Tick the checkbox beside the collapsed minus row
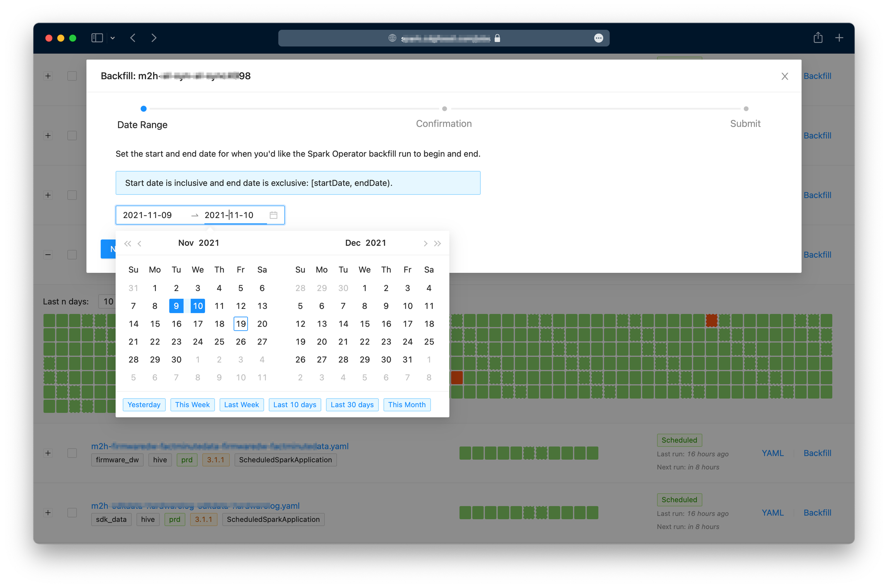888x588 pixels. point(72,254)
